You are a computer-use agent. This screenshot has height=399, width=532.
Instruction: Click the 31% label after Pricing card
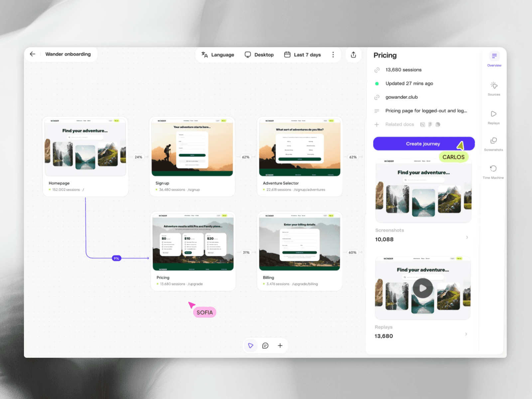(246, 252)
